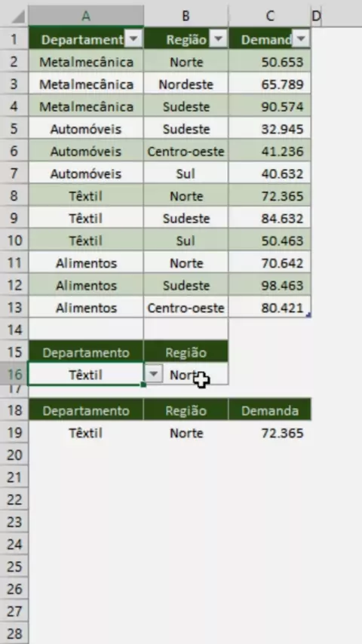
Task: Click the table resize handle below 80.421
Action: (308, 315)
